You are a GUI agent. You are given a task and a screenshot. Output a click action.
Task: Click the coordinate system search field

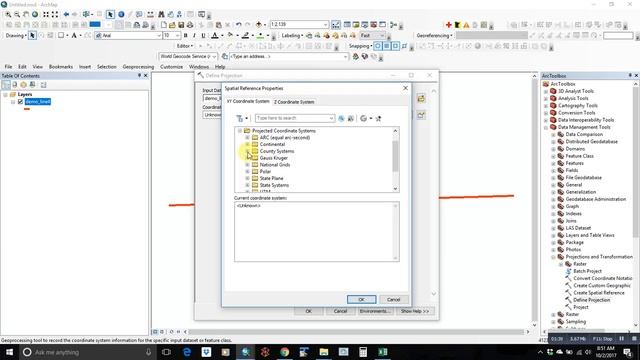tap(295, 118)
